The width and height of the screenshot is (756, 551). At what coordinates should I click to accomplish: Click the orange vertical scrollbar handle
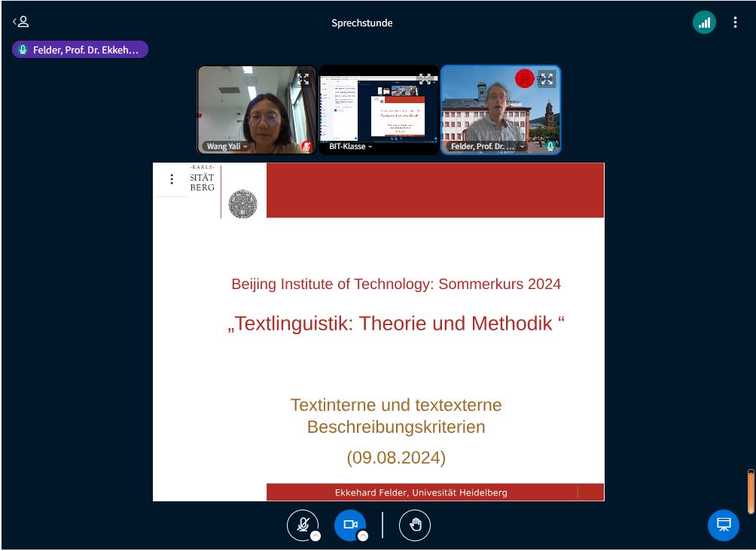[x=750, y=492]
